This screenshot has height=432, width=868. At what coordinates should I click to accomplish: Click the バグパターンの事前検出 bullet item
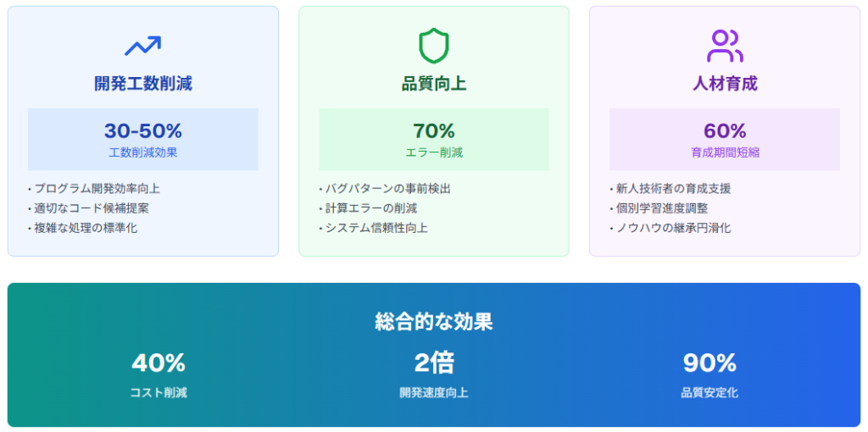tap(385, 189)
